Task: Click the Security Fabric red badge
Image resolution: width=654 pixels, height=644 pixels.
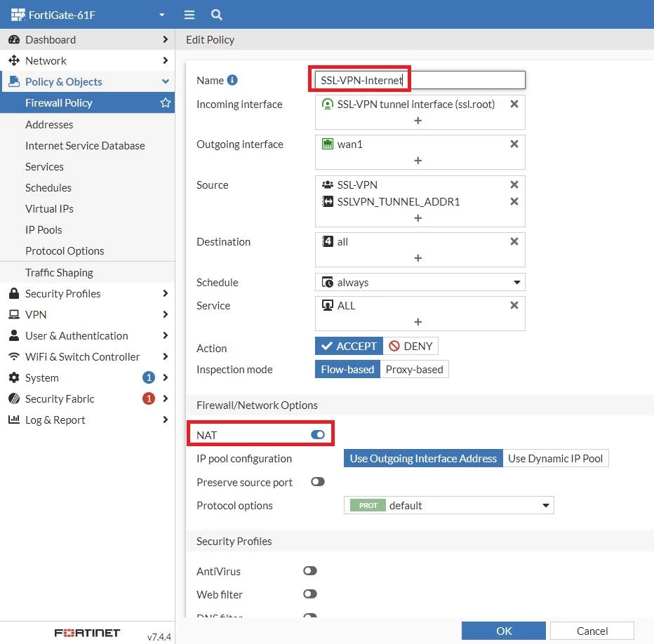Action: 149,398
